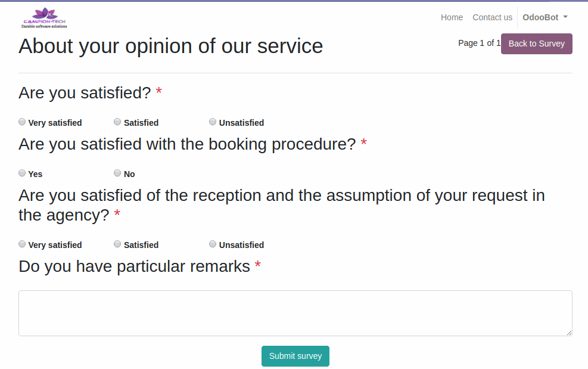Focus the particular remarks text area

coord(295,313)
